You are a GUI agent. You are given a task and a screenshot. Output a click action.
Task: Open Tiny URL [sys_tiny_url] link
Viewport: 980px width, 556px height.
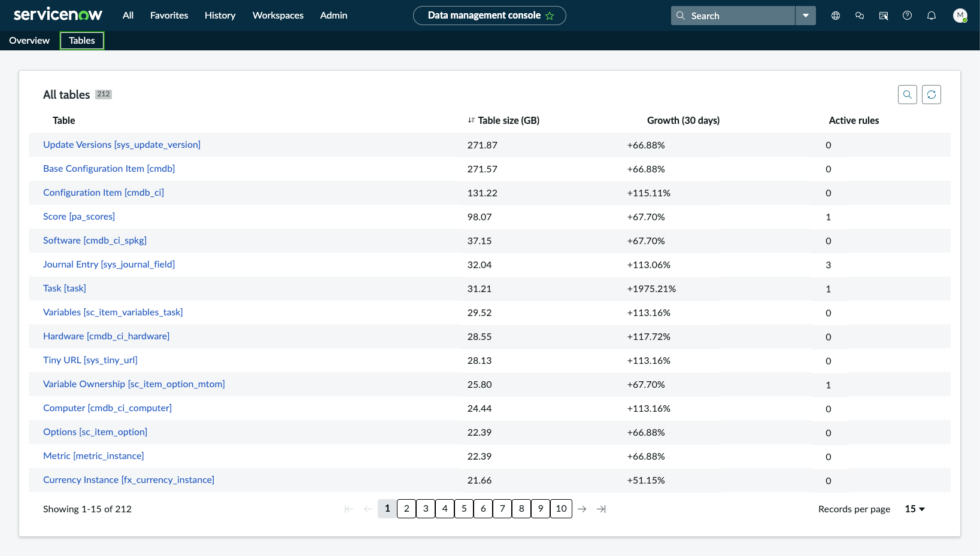tap(90, 360)
